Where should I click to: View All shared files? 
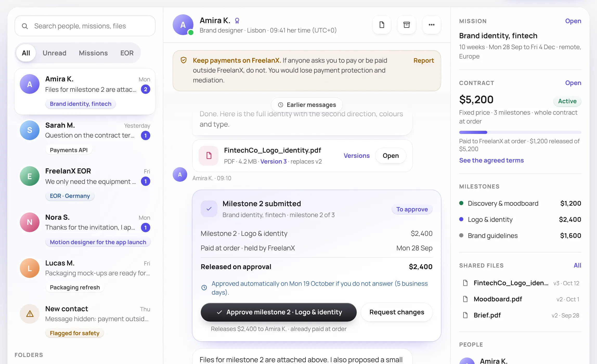tap(577, 265)
